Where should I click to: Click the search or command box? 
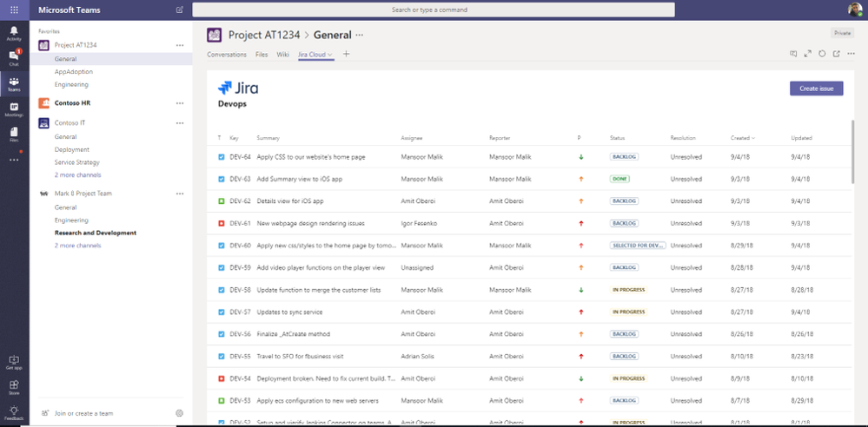[x=434, y=10]
